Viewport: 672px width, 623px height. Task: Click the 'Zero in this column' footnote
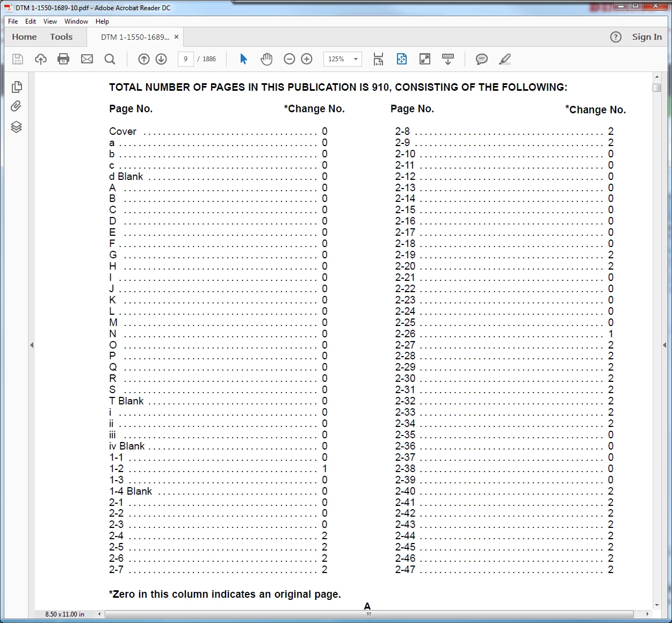[225, 595]
